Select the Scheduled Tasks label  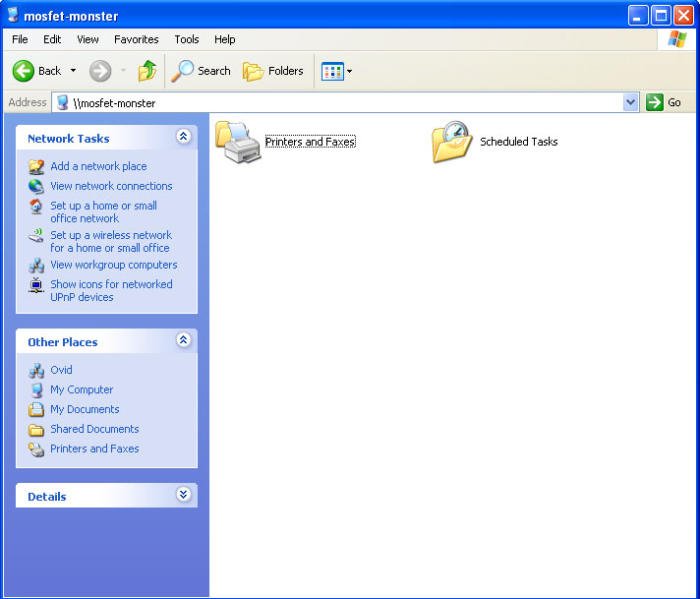coord(519,142)
